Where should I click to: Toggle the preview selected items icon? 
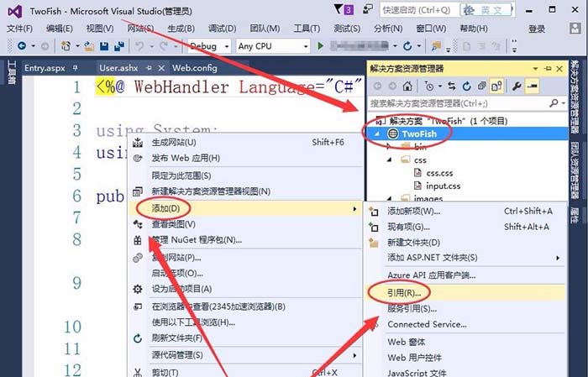[x=532, y=86]
